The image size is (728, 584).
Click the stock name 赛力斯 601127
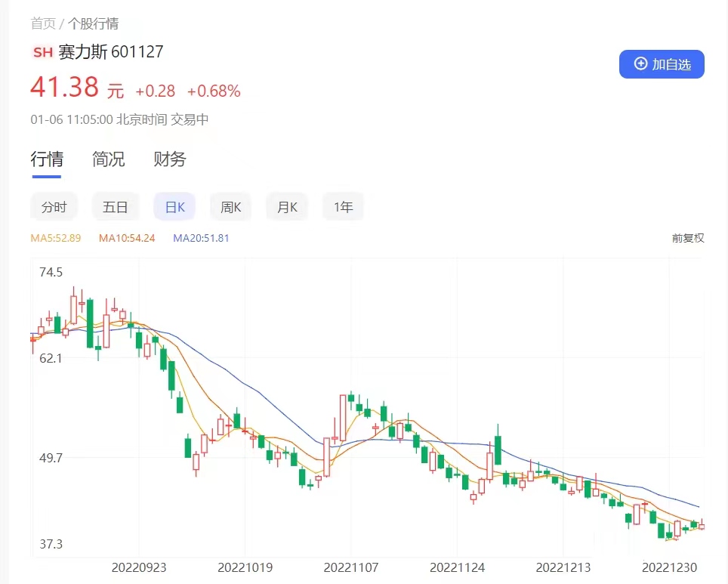(110, 52)
